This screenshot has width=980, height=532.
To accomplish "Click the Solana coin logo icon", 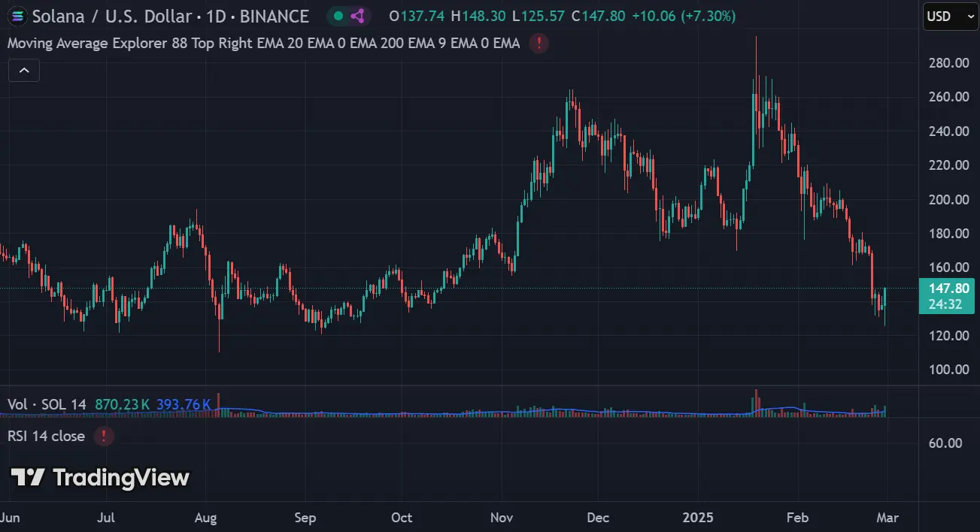I will click(17, 16).
